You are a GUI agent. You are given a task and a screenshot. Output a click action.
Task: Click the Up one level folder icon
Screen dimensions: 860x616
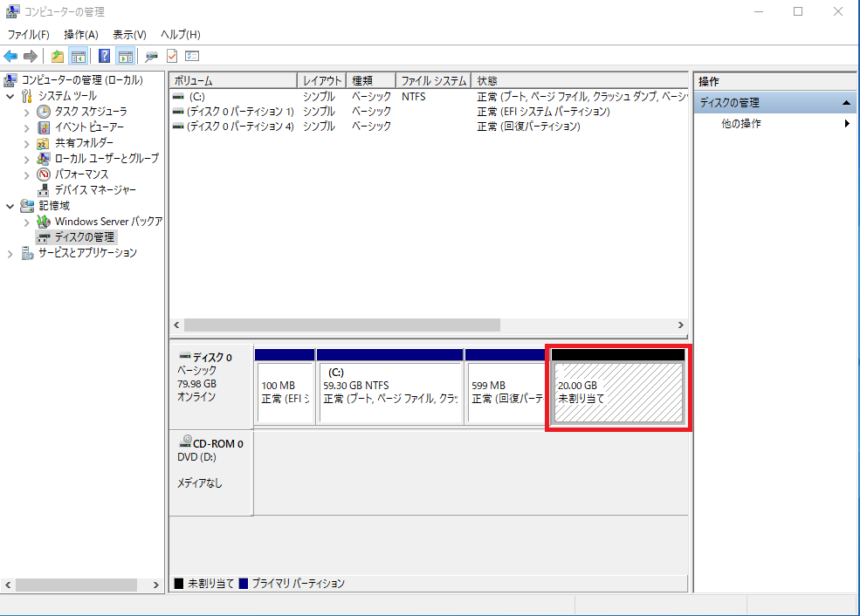click(58, 57)
